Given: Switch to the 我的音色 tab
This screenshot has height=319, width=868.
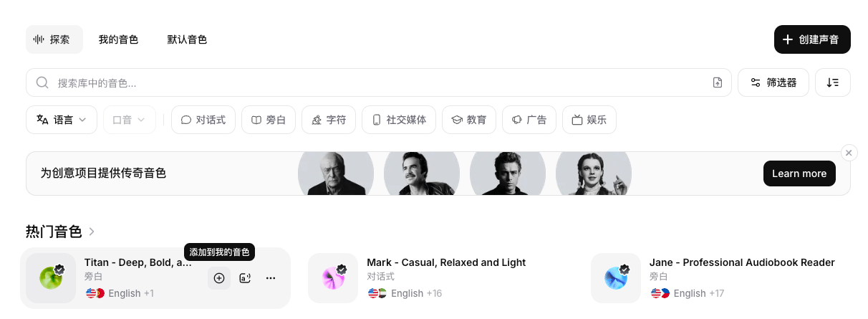Looking at the screenshot, I should [118, 39].
